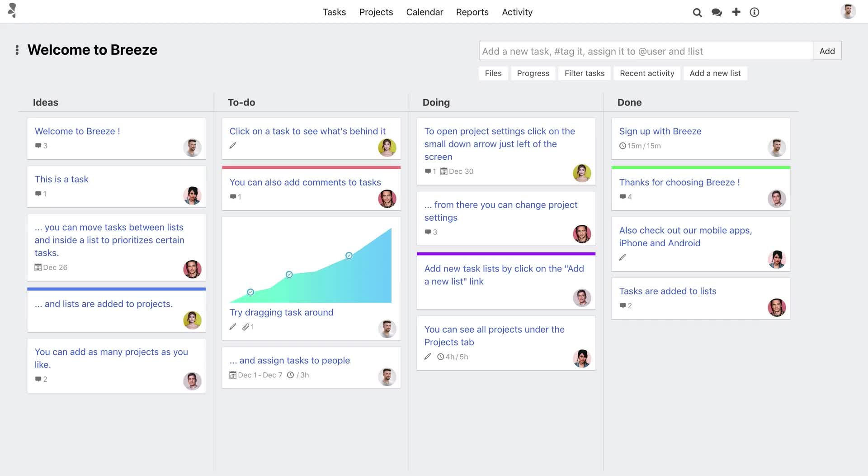Focus the 'Add a new task' input field
Image resolution: width=868 pixels, height=476 pixels.
click(x=646, y=51)
